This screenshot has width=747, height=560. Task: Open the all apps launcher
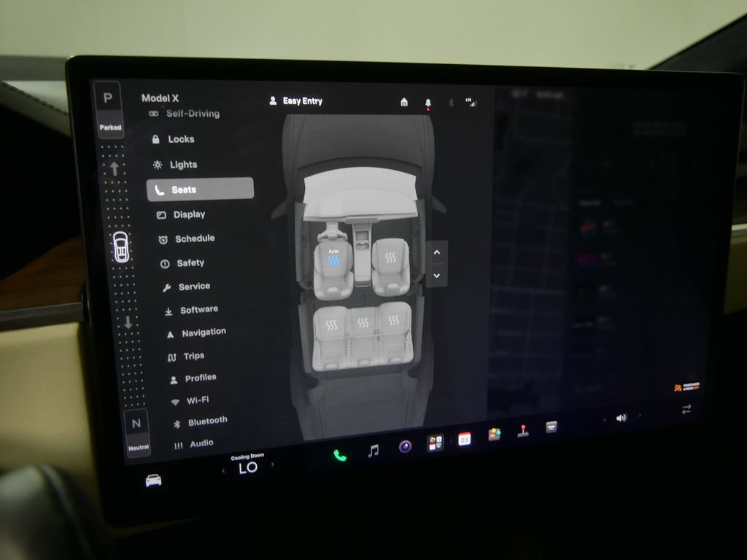[435, 443]
